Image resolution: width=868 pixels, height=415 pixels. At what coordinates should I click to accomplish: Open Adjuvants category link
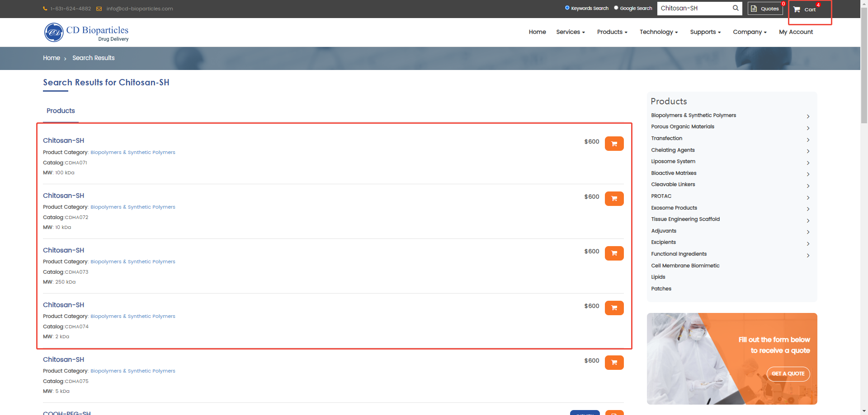click(x=664, y=231)
